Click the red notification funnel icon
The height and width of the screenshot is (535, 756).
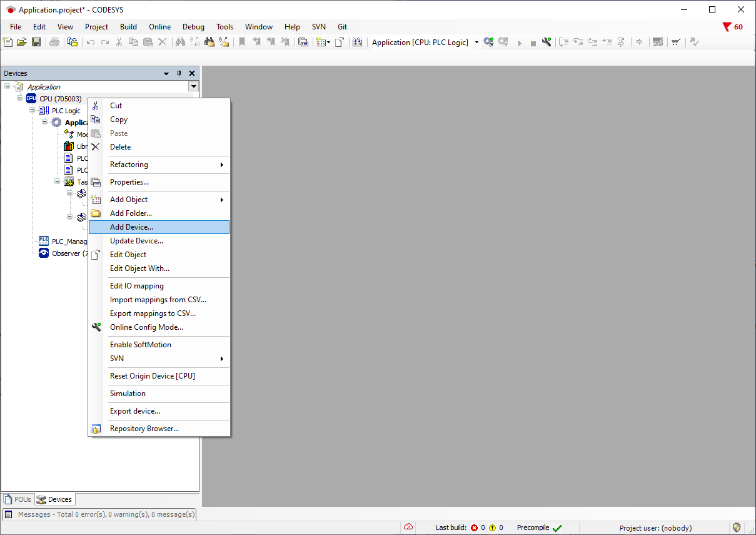click(727, 27)
